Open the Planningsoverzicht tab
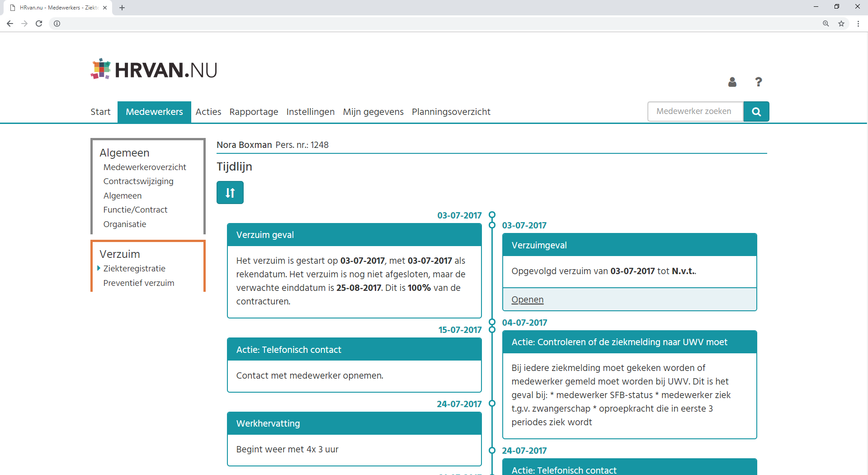 click(x=451, y=112)
